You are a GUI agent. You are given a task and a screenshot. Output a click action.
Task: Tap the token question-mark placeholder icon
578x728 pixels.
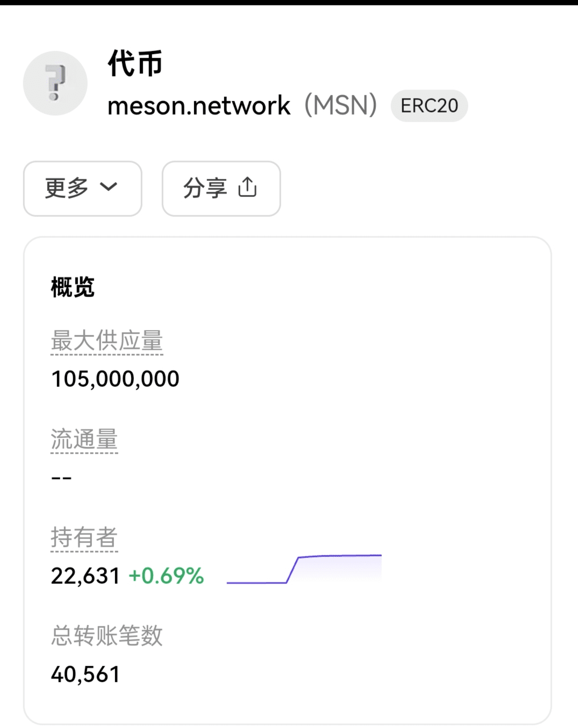coord(55,83)
